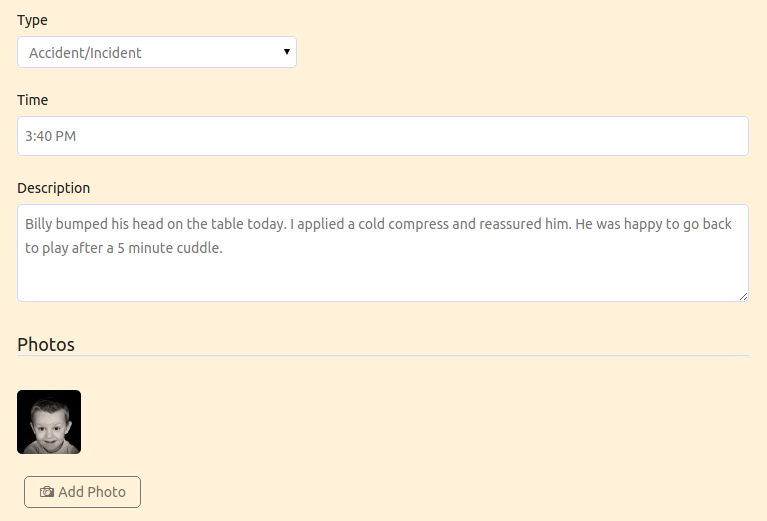The image size is (767, 521).
Task: Click the word 'table' in the description
Action: pos(227,224)
